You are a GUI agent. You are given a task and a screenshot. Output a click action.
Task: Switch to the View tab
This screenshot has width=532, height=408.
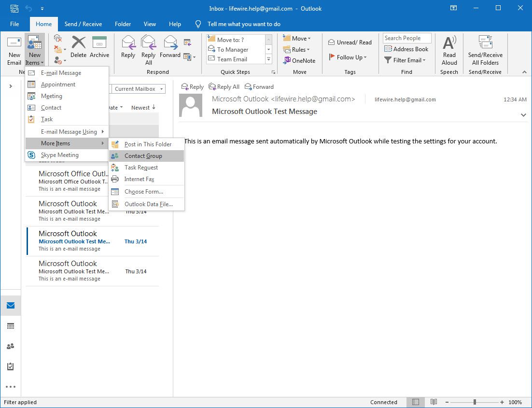coord(150,24)
